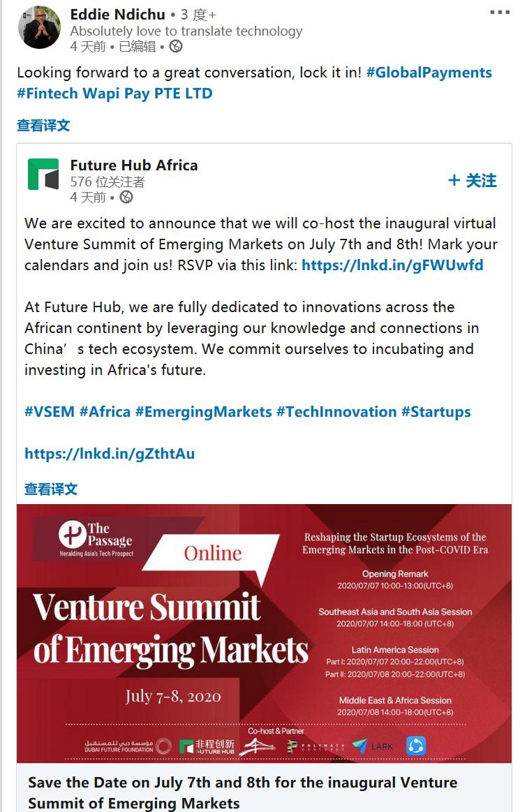Click the #EmergingMarkets hashtag
This screenshot has width=527, height=812.
(203, 412)
